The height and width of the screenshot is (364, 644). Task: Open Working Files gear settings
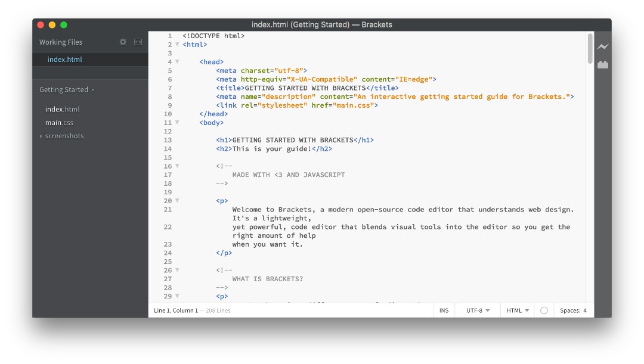coord(123,42)
